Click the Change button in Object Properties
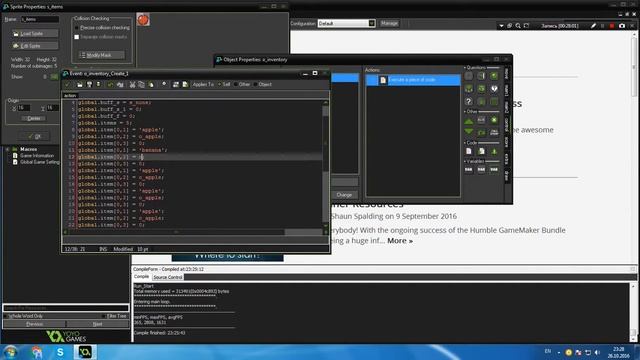 pos(344,195)
